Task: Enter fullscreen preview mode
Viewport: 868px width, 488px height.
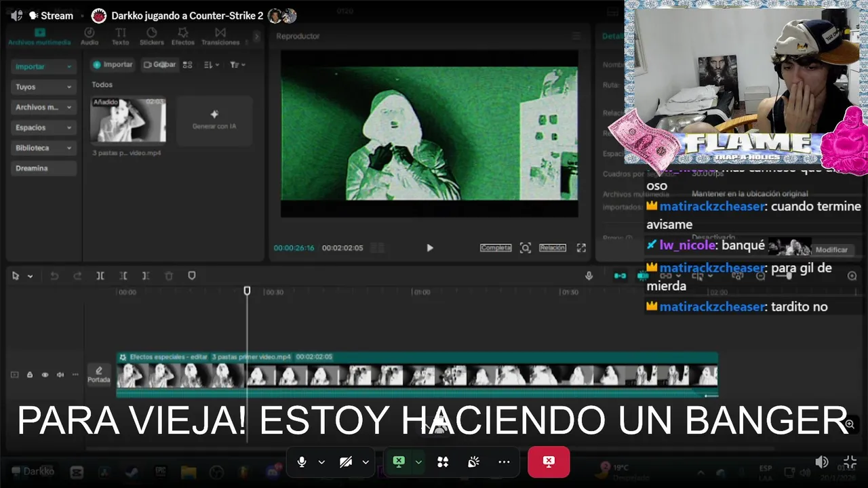Action: [x=581, y=248]
